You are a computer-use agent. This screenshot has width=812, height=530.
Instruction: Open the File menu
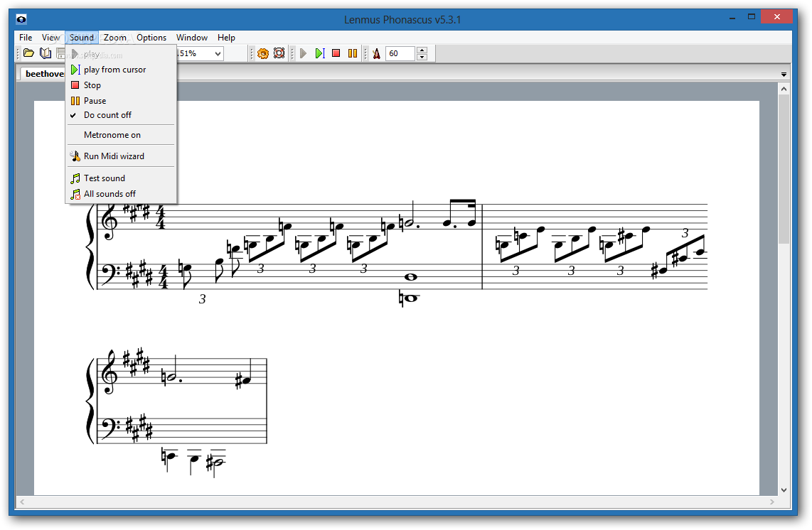pos(26,37)
